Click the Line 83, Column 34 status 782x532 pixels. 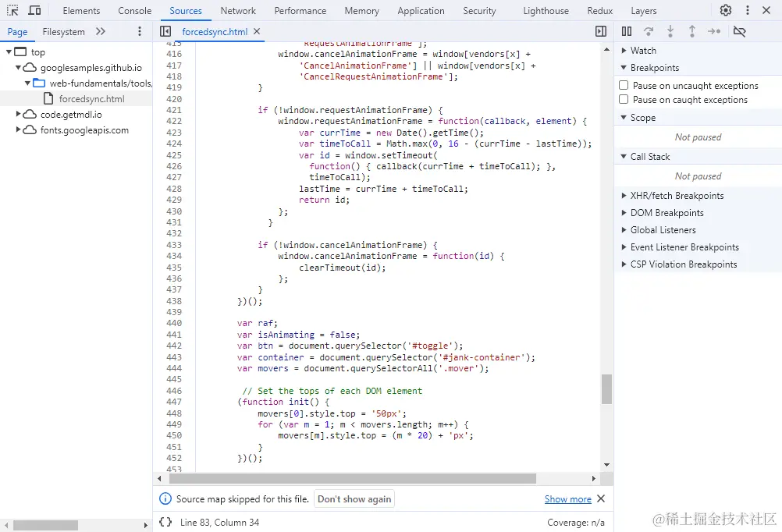pyautogui.click(x=219, y=522)
